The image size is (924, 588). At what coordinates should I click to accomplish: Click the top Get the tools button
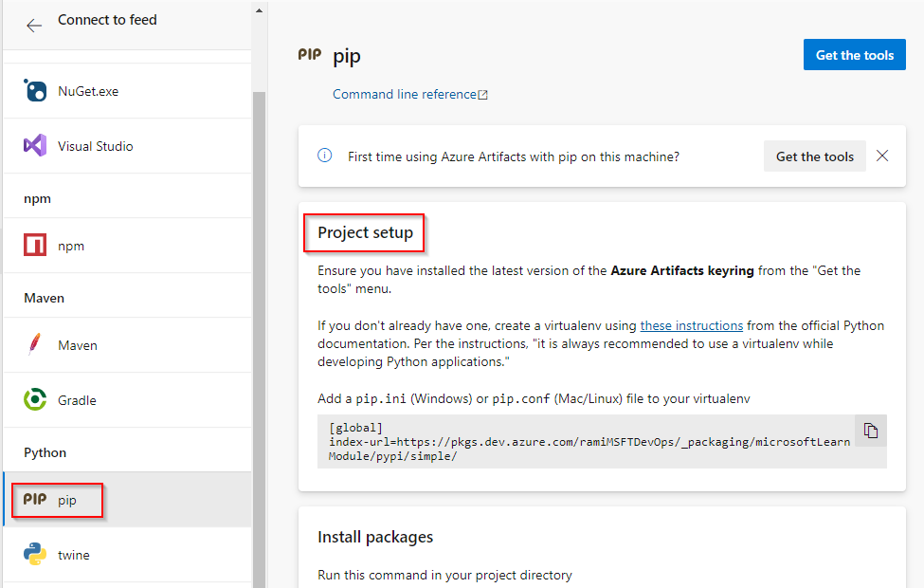pos(854,54)
